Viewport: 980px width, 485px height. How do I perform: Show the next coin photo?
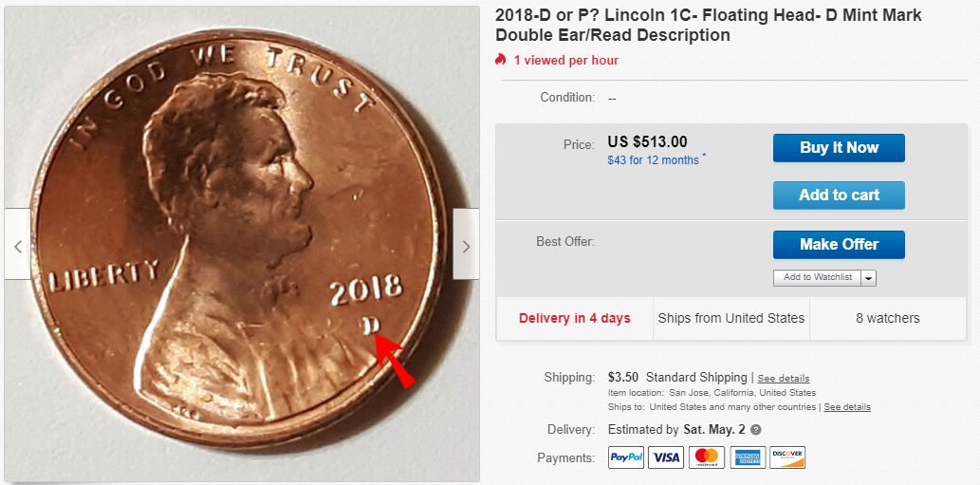coord(466,244)
